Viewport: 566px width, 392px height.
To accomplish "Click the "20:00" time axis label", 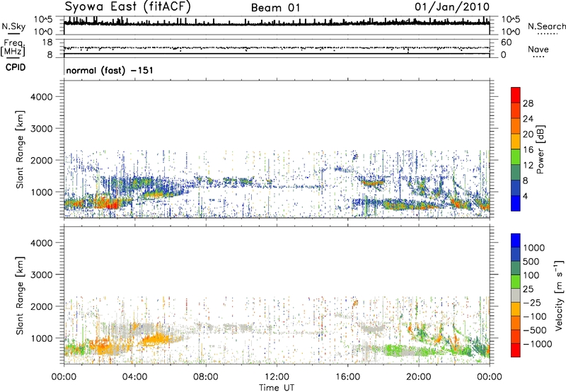I will point(419,377).
